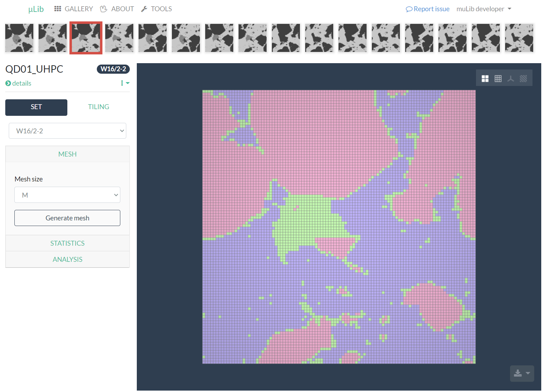The image size is (543, 392).
Task: Go to the µLib home logo
Action: tap(36, 9)
